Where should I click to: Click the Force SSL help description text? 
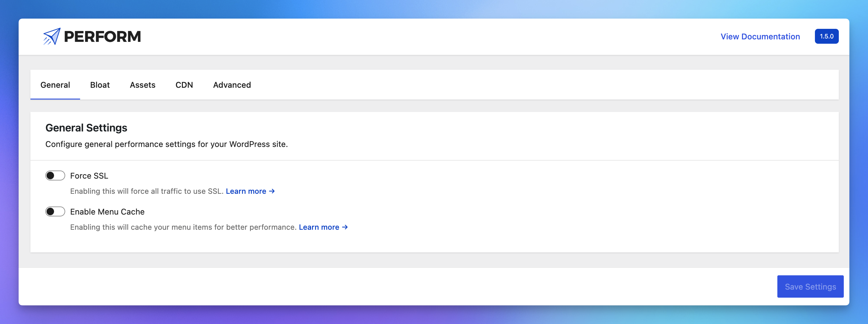[147, 191]
